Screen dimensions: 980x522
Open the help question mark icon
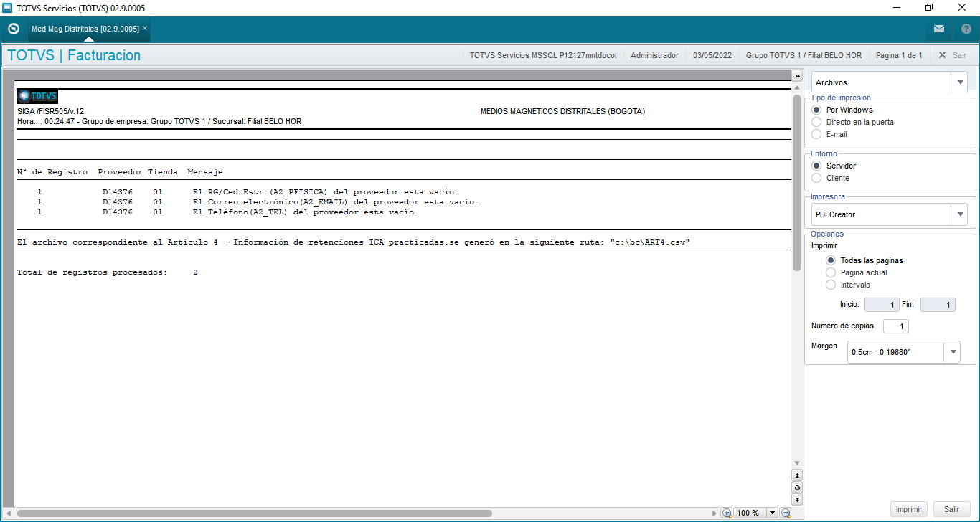(966, 29)
